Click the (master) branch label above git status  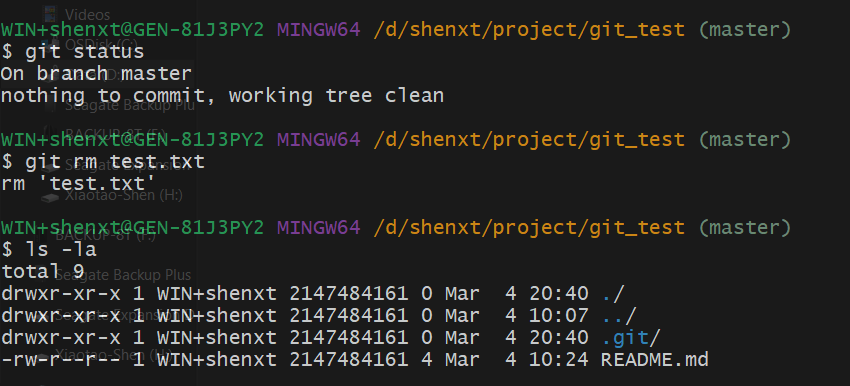pos(744,30)
